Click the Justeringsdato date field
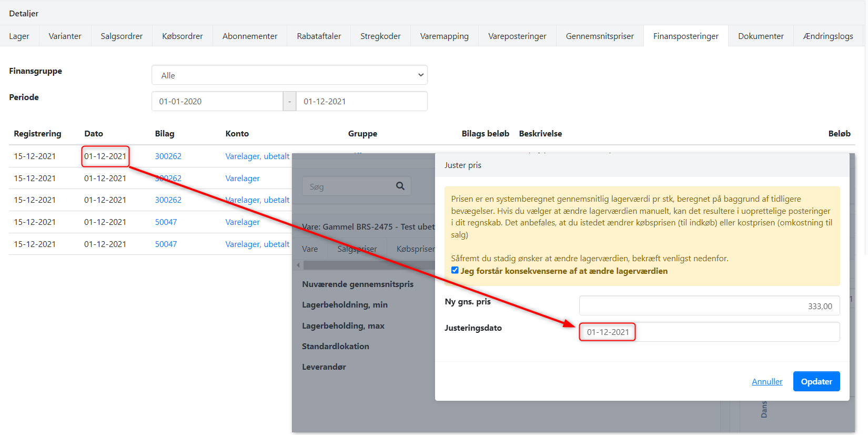 point(709,332)
